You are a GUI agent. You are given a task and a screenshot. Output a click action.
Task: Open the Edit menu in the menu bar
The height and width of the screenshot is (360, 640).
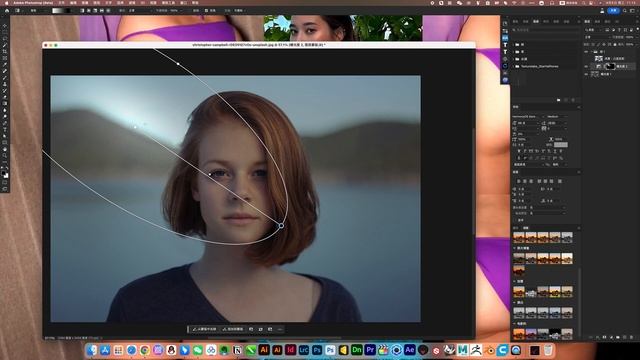[x=73, y=3]
